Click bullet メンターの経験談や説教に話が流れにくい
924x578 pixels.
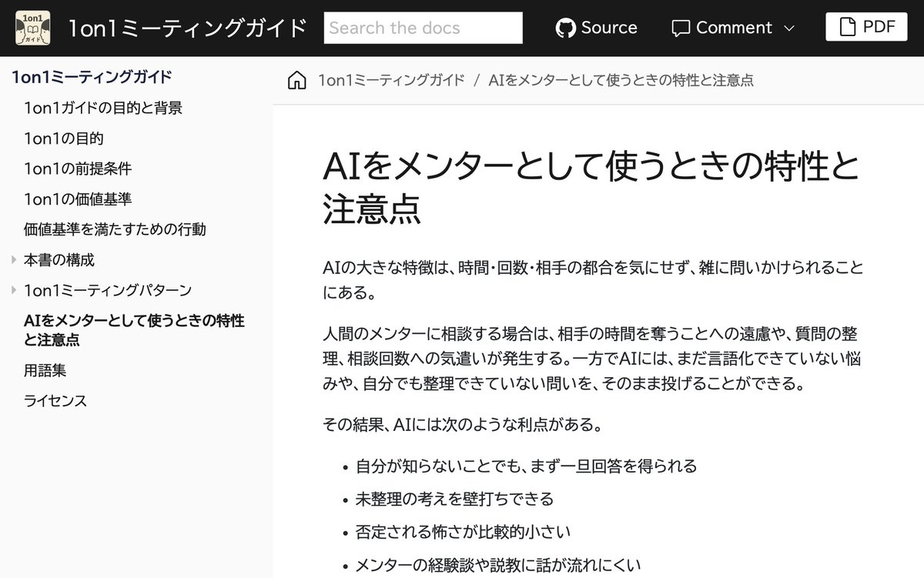click(497, 566)
